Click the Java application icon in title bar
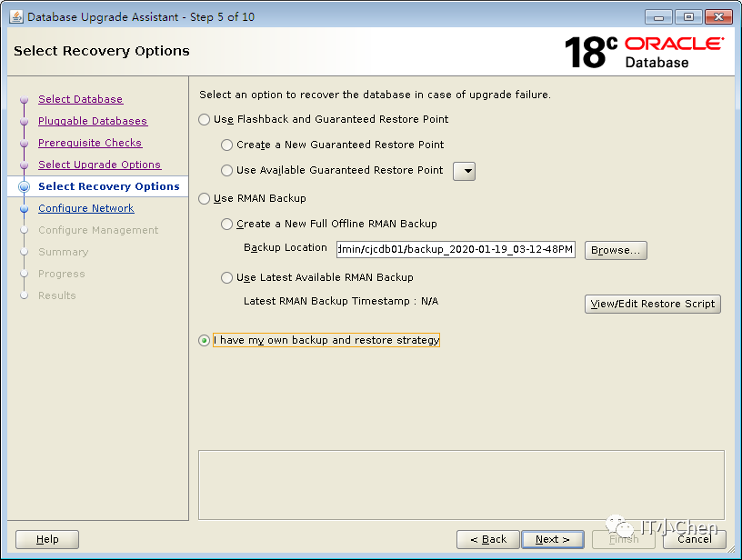This screenshot has width=742, height=560. click(16, 16)
